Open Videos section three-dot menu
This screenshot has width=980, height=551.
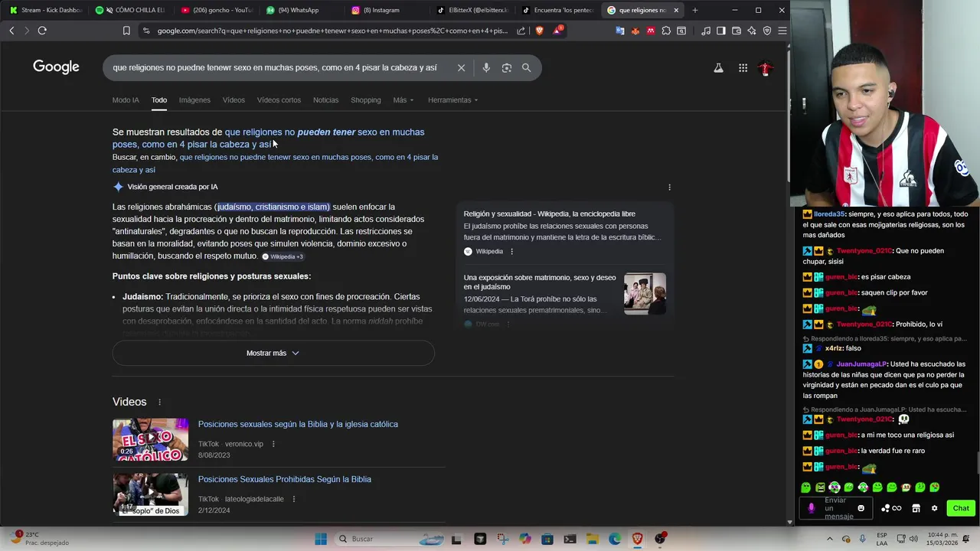[x=159, y=403]
